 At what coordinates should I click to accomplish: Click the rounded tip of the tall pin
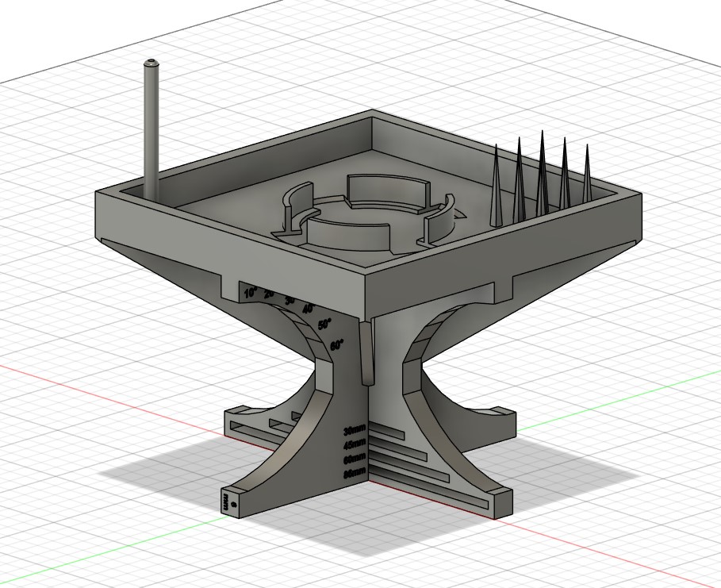pyautogui.click(x=151, y=63)
